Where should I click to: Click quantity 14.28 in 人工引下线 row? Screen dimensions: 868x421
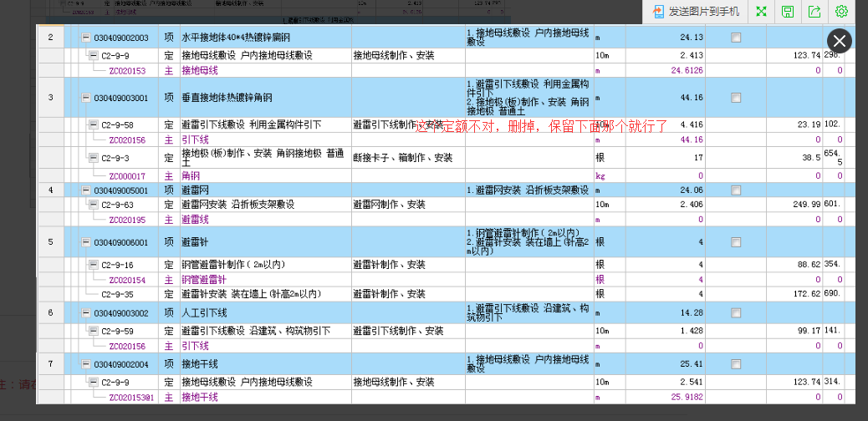[692, 314]
